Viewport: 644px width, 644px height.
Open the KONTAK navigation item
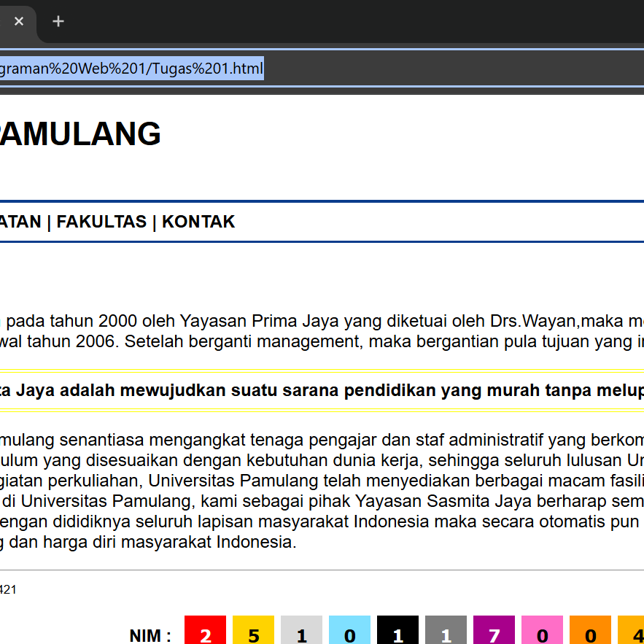(198, 222)
